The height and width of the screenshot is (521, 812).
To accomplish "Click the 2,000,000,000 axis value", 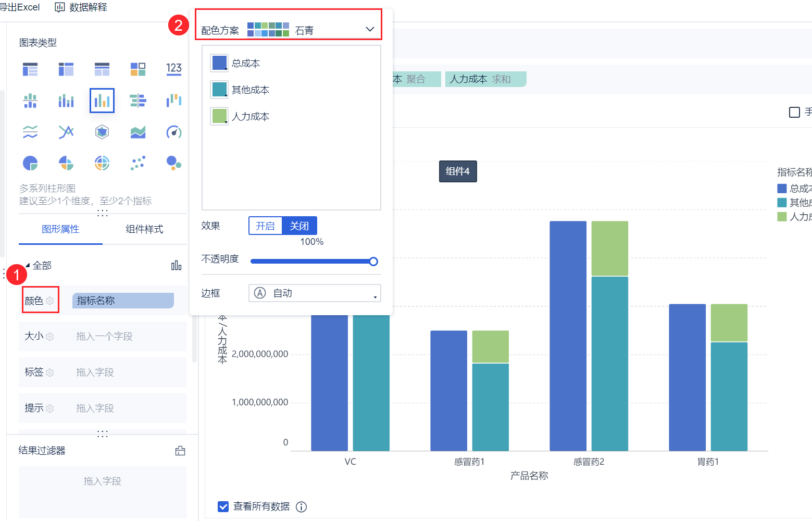I will pyautogui.click(x=260, y=354).
